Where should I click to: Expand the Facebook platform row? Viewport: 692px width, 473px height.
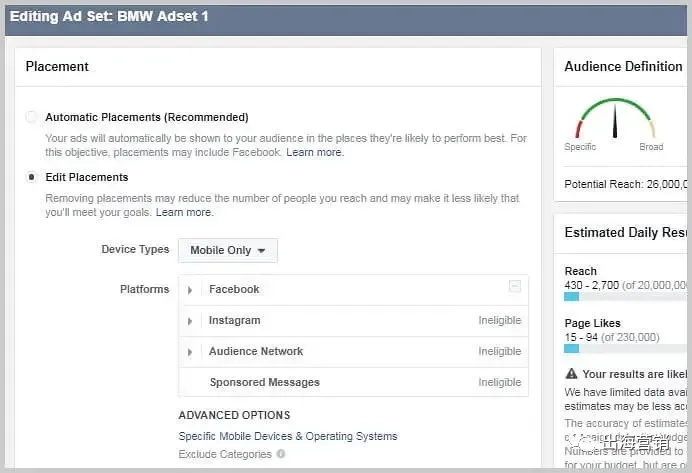tap(190, 290)
